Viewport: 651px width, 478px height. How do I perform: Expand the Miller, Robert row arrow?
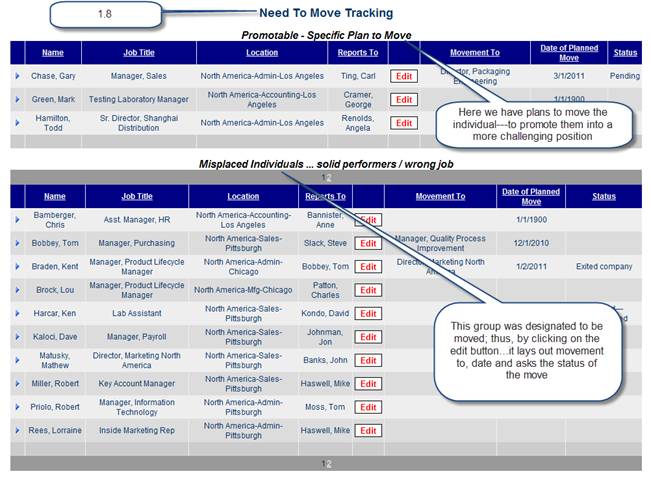[17, 383]
